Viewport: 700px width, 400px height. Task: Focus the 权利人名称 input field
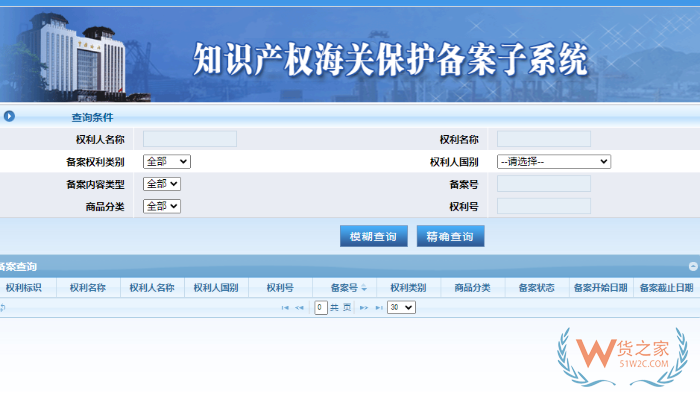(x=190, y=139)
